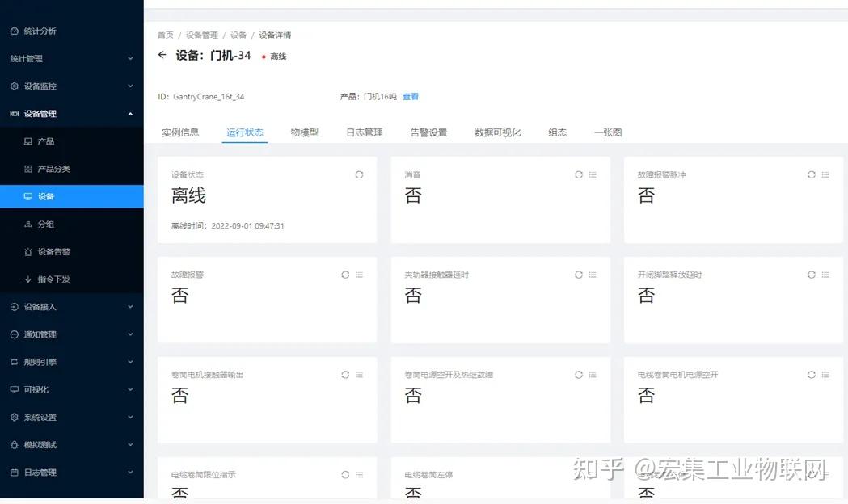This screenshot has width=848, height=504.
Task: Select the highlighted 设备 sidebar item
Action: [x=72, y=196]
